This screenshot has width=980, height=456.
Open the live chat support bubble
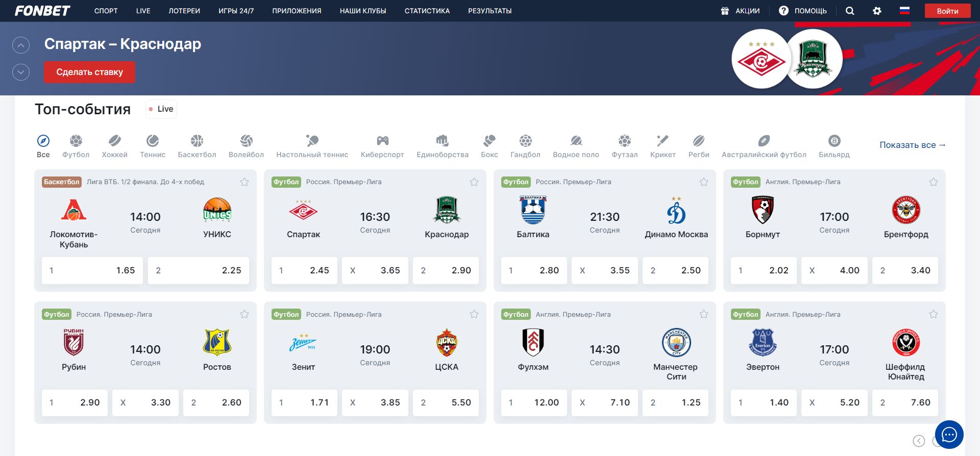point(949,435)
